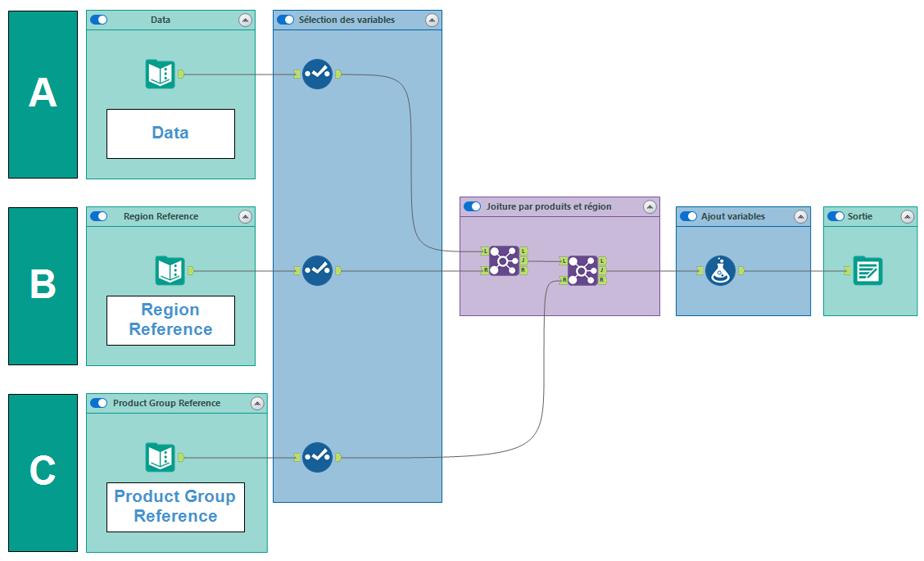Collapse the Product Group Reference container
Image resolution: width=924 pixels, height=561 pixels.
(x=257, y=404)
